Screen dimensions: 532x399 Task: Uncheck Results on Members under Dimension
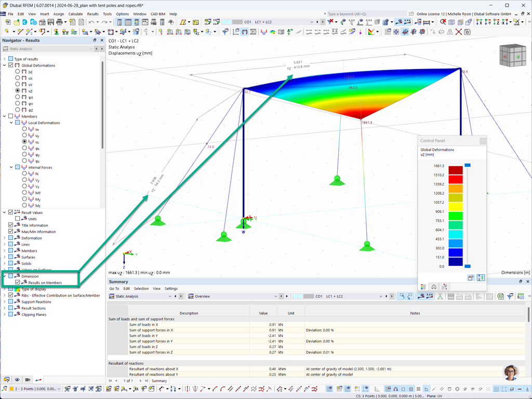19,282
